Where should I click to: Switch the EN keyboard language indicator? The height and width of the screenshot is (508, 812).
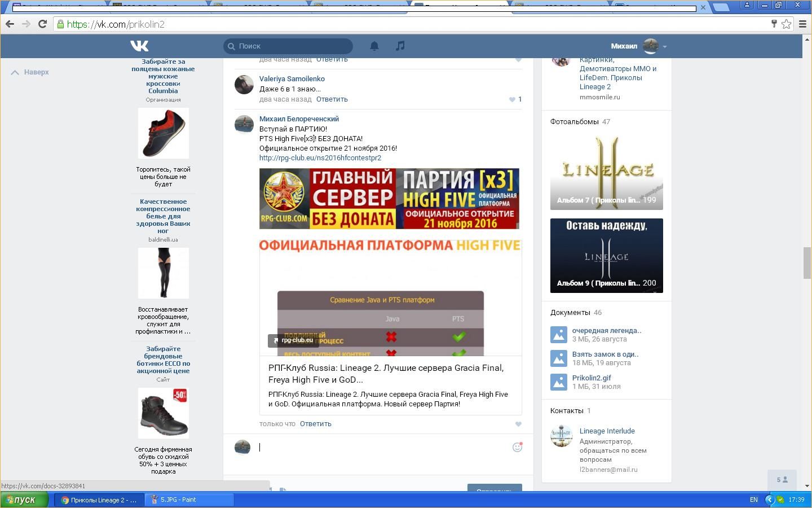(x=754, y=500)
